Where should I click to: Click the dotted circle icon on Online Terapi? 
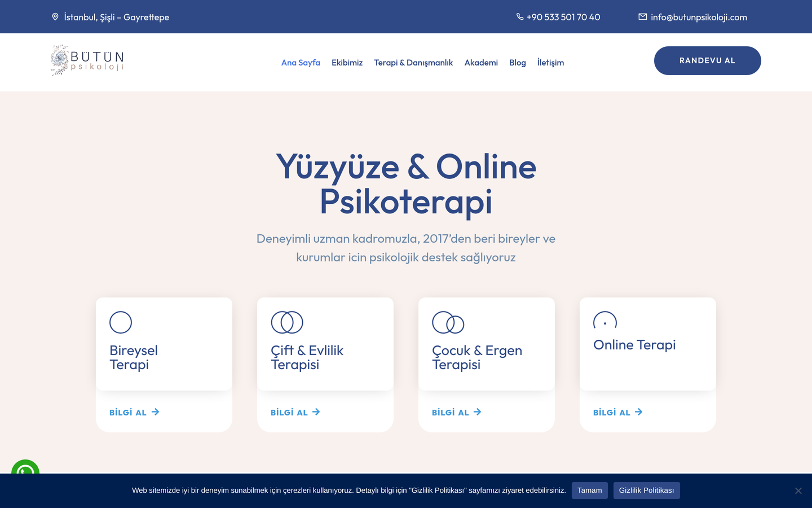[605, 320]
